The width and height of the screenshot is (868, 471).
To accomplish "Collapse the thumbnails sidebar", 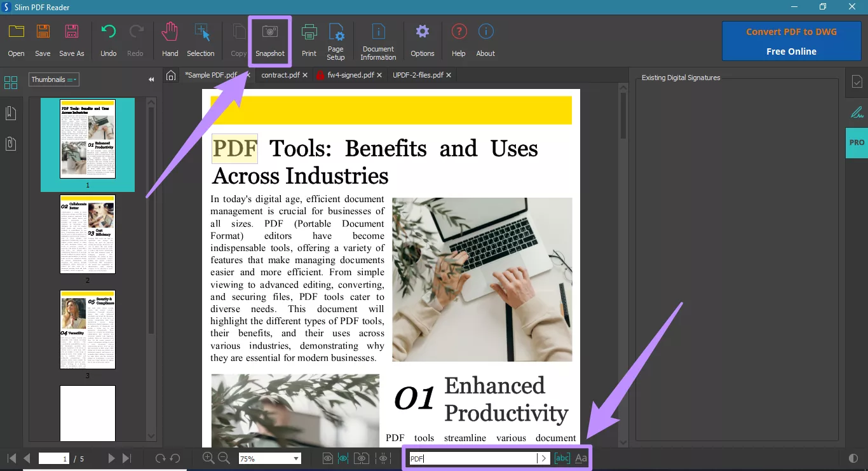I will pos(151,79).
